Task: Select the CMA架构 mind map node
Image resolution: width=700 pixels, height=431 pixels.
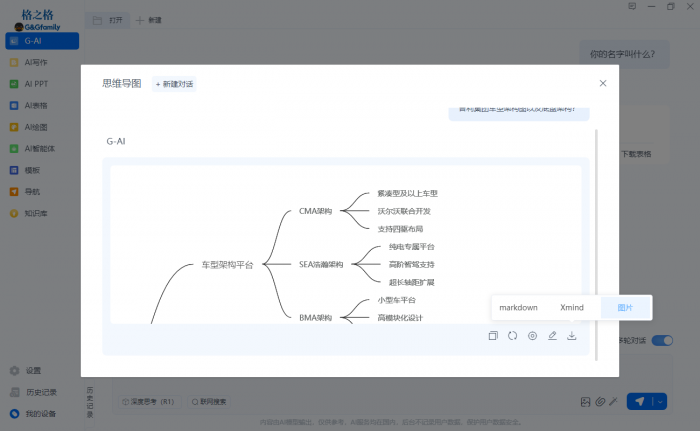Action: click(x=316, y=211)
